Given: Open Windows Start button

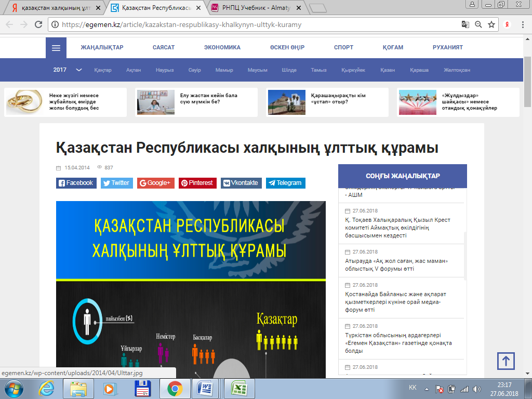Looking at the screenshot, I should pos(14,389).
